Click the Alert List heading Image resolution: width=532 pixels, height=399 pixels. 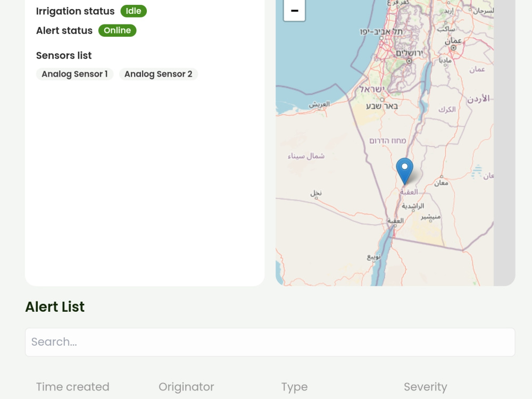[x=55, y=307]
